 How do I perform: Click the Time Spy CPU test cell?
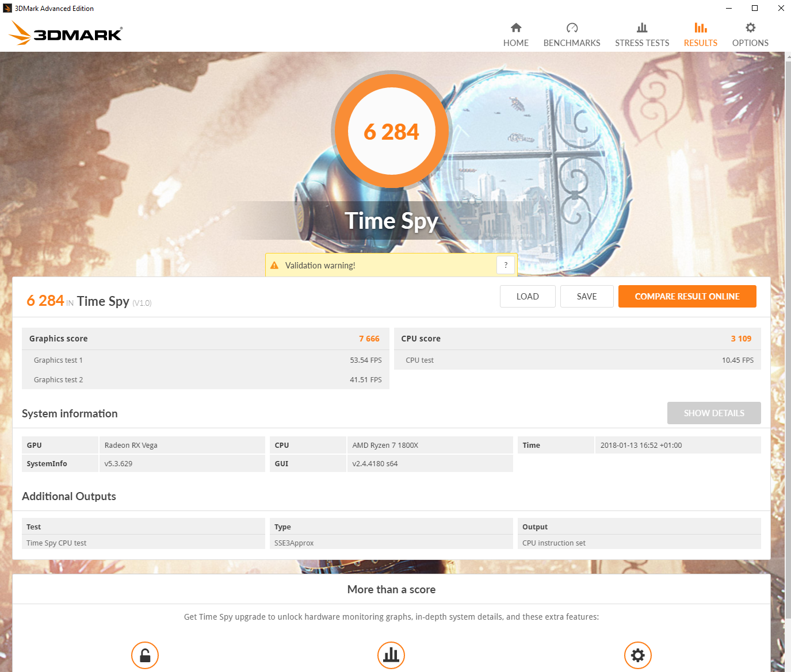(x=143, y=543)
